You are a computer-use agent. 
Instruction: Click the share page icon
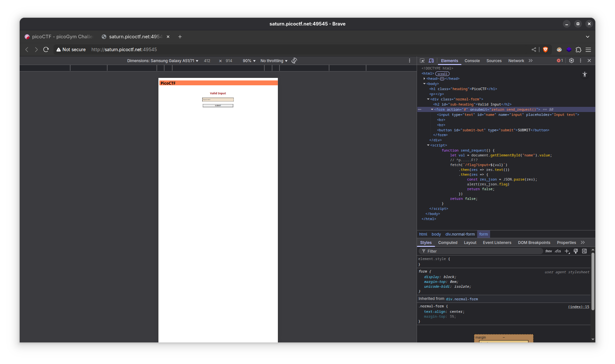(x=534, y=50)
